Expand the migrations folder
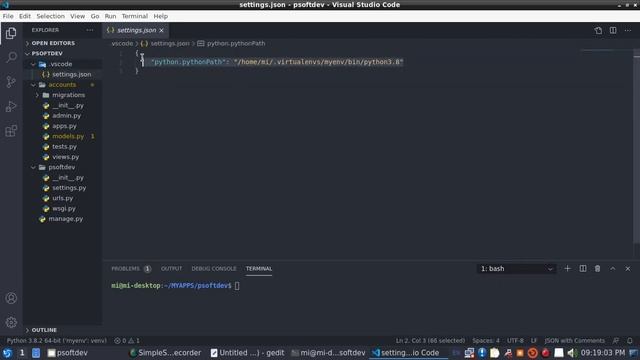The width and height of the screenshot is (640, 360). [x=68, y=95]
